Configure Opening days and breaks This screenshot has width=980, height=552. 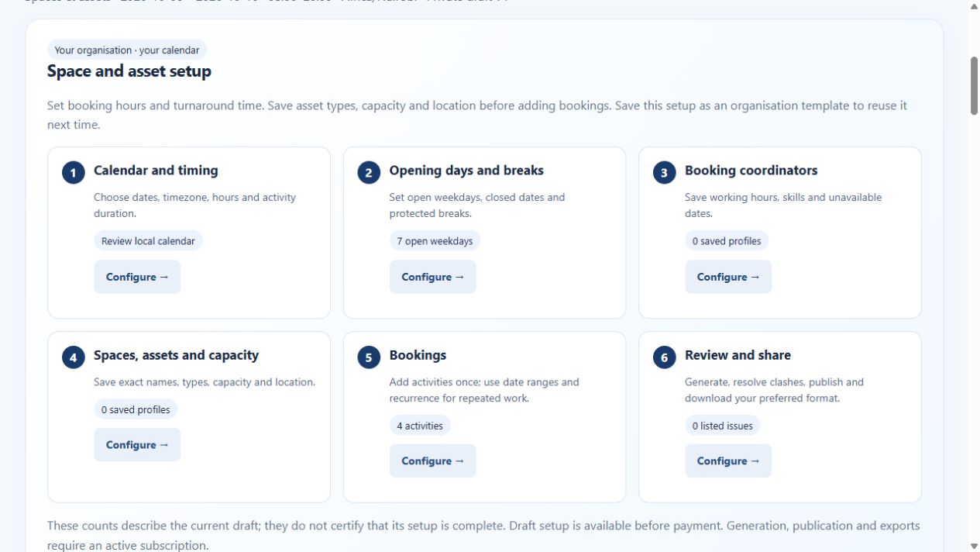(x=432, y=277)
